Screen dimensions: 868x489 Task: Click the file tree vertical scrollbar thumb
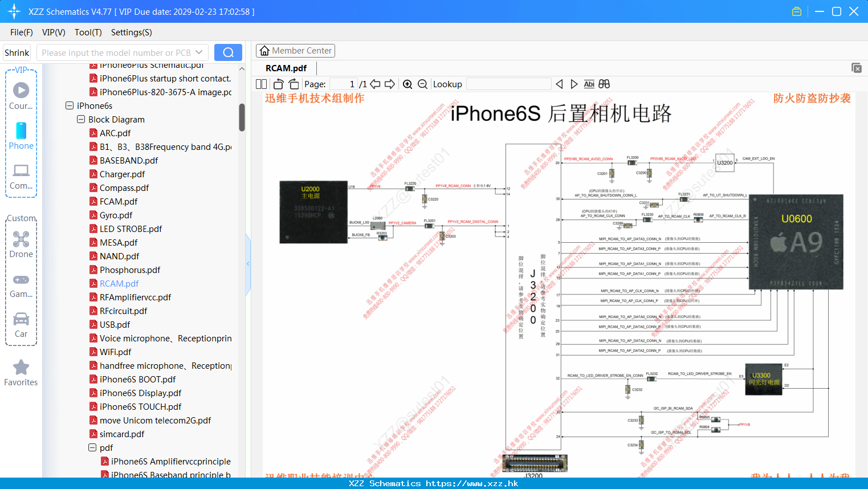(242, 117)
